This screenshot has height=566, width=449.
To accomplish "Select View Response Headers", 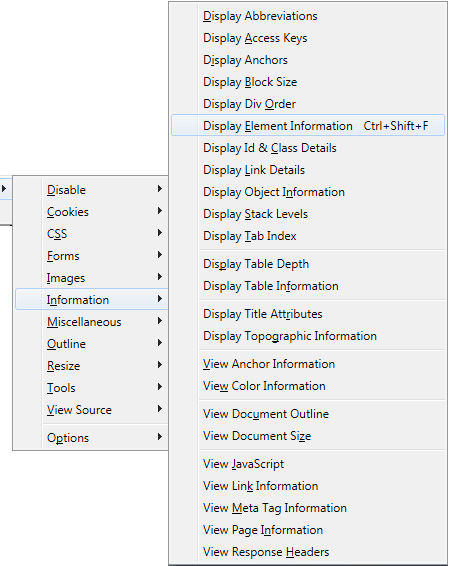I will click(x=308, y=552).
